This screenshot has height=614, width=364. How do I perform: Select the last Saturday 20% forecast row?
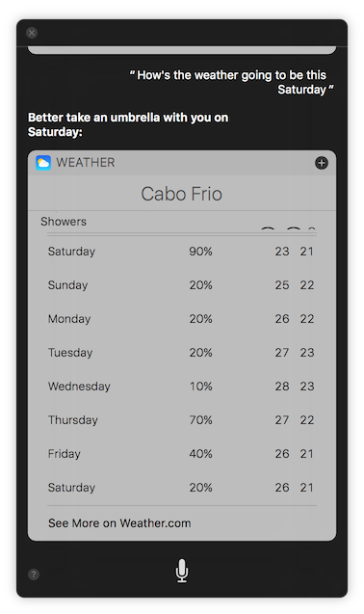click(x=182, y=487)
